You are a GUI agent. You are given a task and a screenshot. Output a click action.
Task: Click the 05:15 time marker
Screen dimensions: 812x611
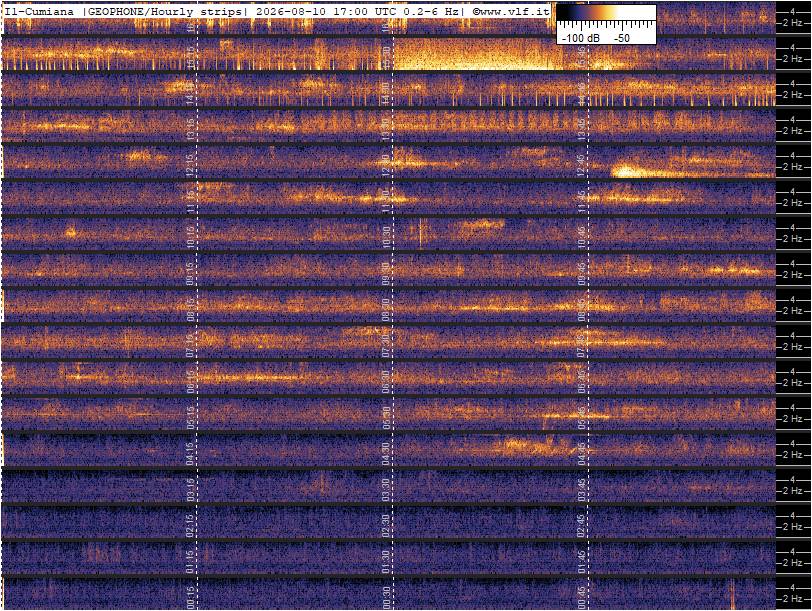click(x=191, y=417)
